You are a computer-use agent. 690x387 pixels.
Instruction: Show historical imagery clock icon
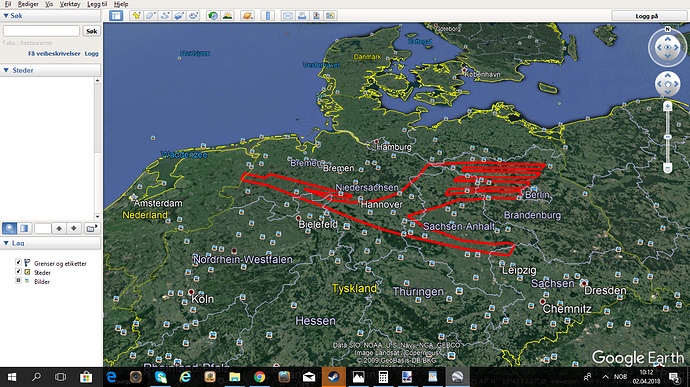point(213,15)
